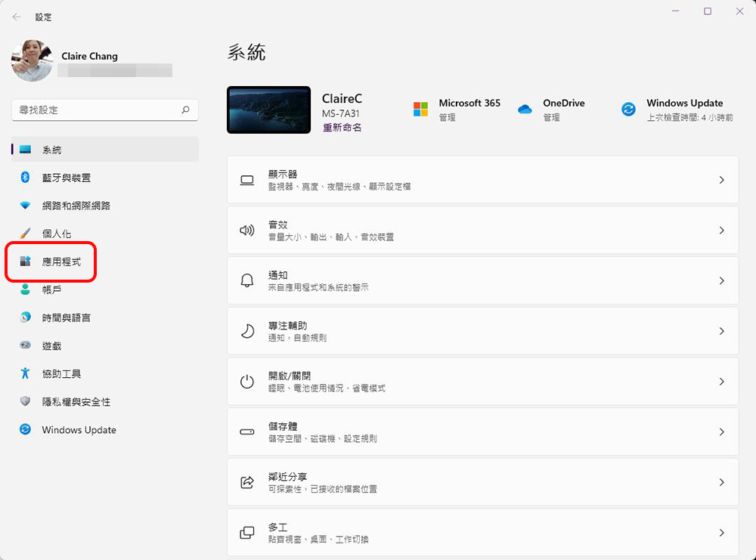
Task: Expand the 儲存體 row chevron
Action: pos(721,432)
